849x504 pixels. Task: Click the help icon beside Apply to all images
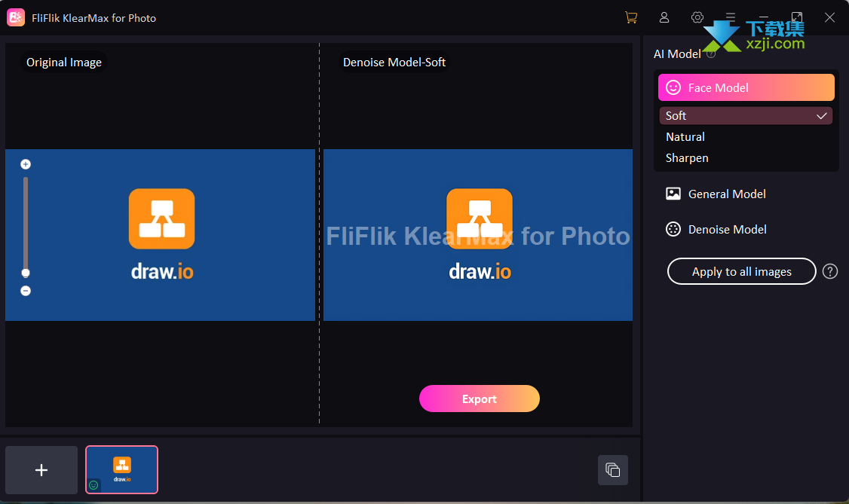[x=830, y=271]
